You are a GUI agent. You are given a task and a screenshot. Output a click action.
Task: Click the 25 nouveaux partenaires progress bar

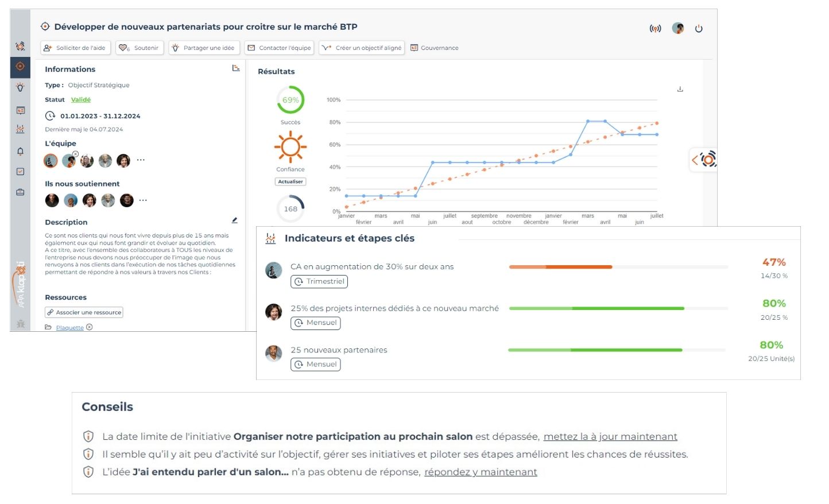coord(617,350)
